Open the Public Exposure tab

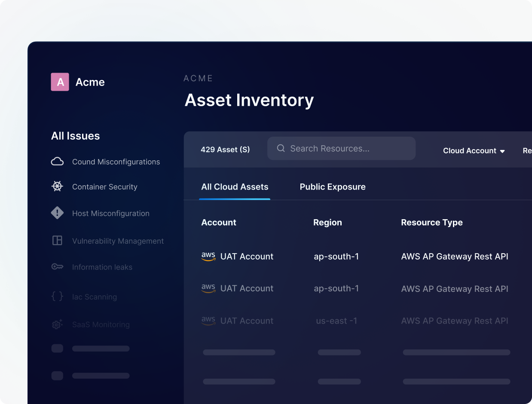click(332, 187)
